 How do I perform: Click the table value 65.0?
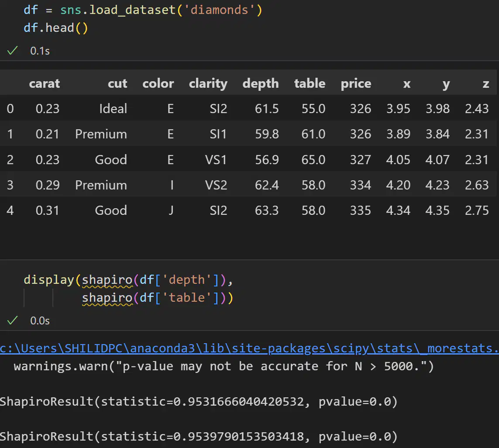pos(313,159)
